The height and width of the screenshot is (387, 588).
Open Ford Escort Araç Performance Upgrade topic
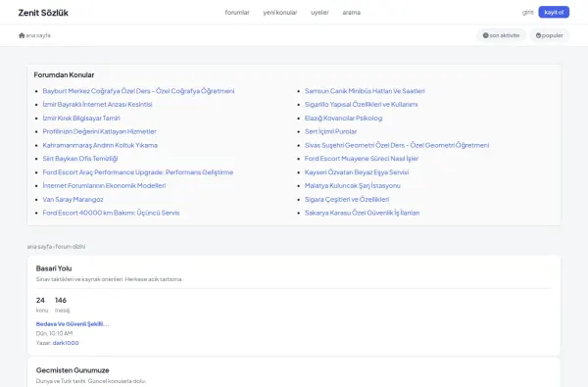(x=138, y=172)
